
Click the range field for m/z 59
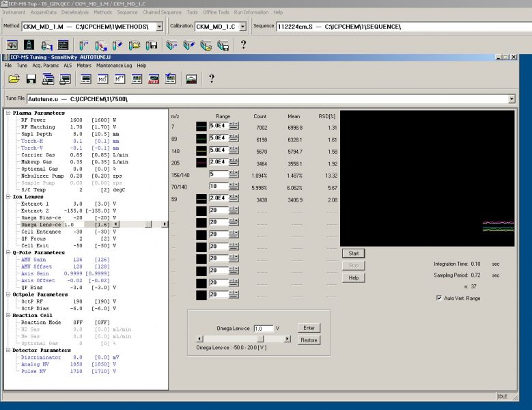coord(219,198)
